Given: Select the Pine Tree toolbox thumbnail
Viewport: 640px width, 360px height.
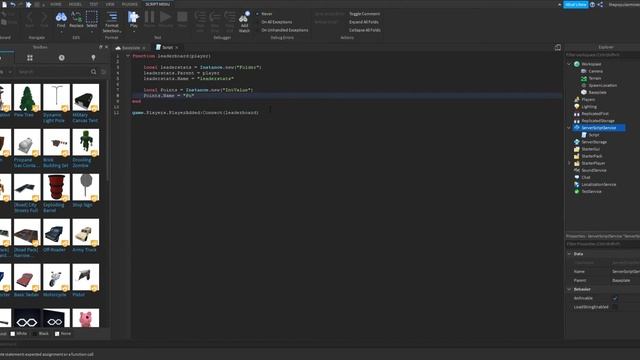Looking at the screenshot, I should 27,98.
